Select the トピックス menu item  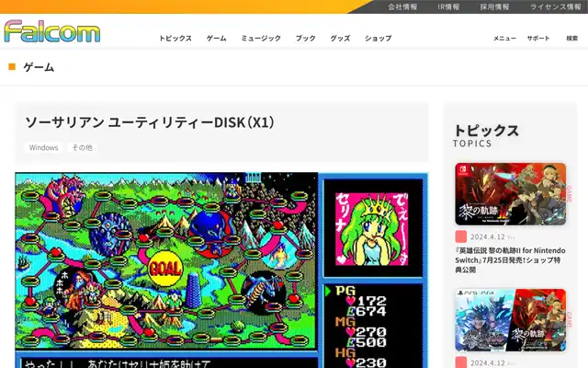coord(175,39)
